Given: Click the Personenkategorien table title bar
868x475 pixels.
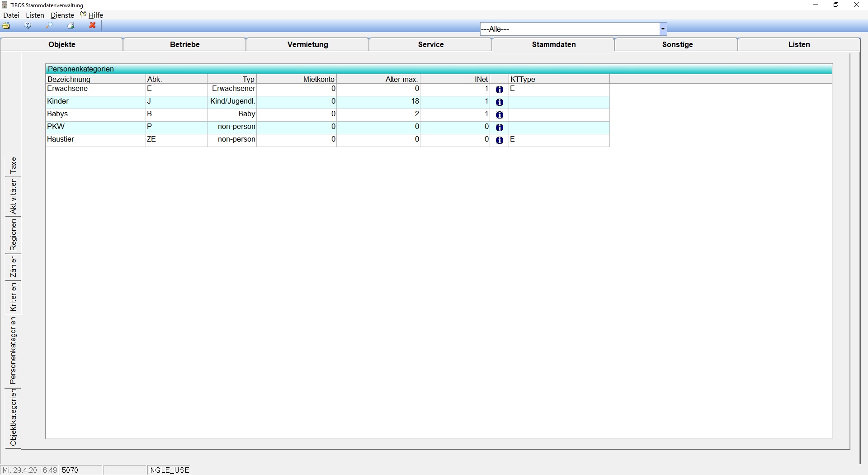Looking at the screenshot, I should (439, 69).
